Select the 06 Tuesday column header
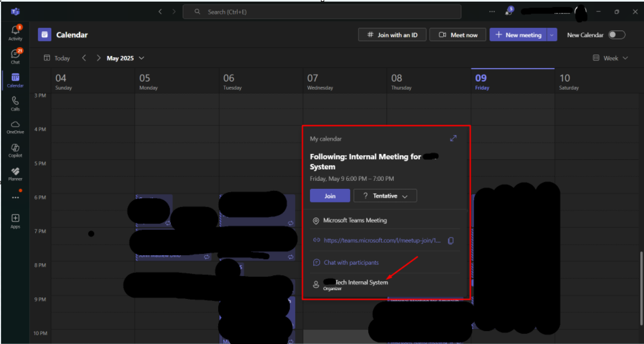 pos(261,82)
